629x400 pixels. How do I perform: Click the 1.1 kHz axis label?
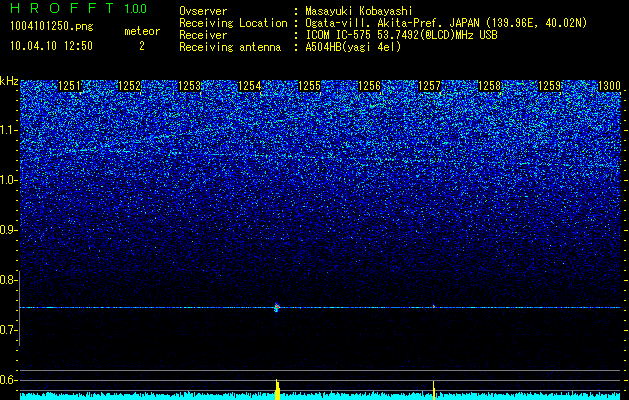pos(8,130)
